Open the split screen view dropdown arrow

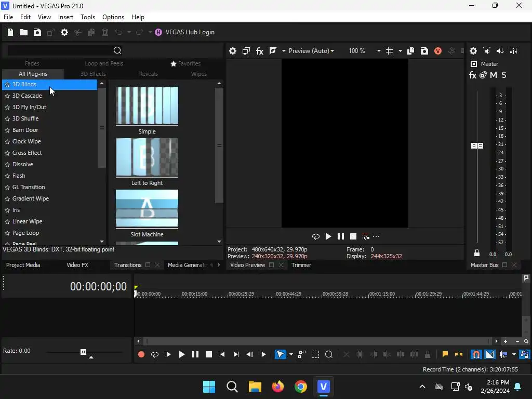point(284,51)
